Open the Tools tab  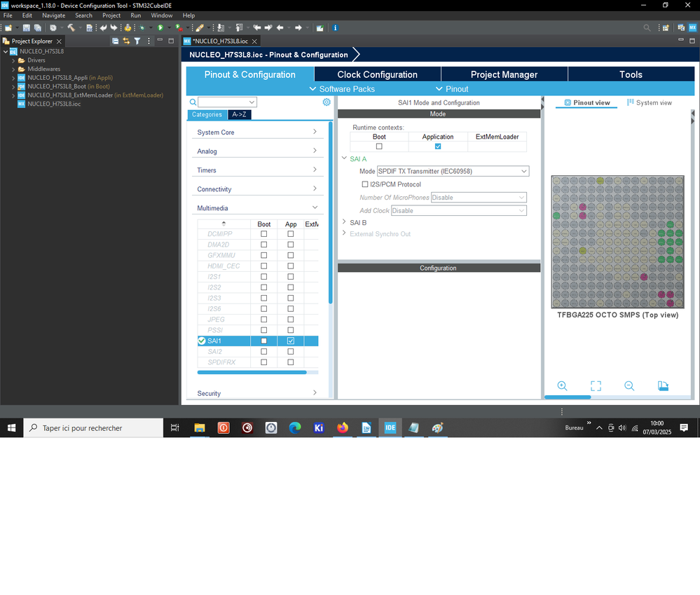coord(631,74)
